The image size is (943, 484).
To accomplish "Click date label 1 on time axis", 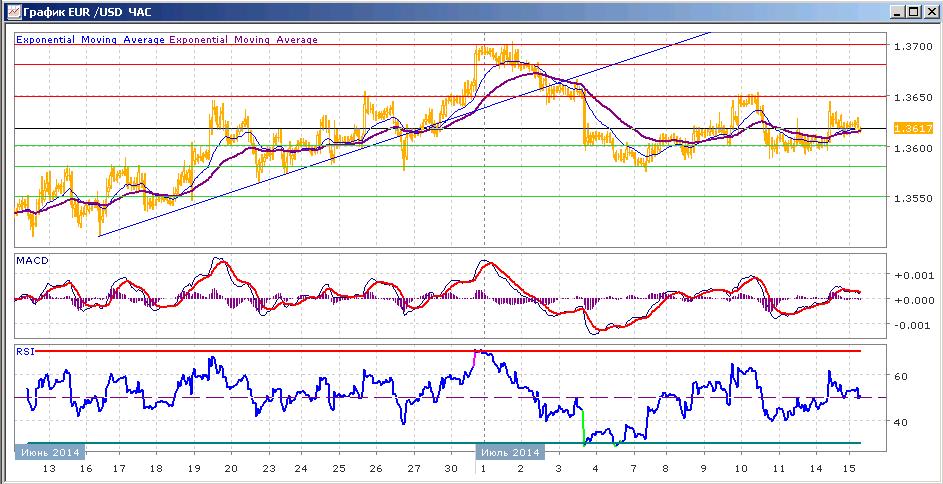I will [484, 469].
